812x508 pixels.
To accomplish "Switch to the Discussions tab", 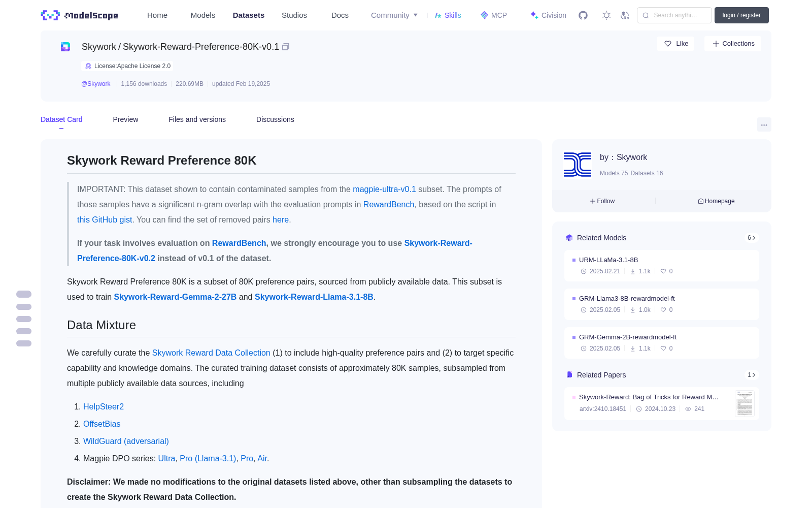I will [275, 119].
